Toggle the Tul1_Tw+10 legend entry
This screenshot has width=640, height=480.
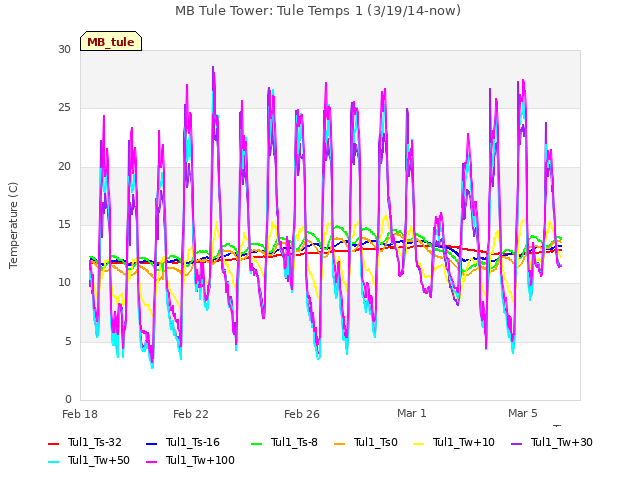(x=454, y=442)
